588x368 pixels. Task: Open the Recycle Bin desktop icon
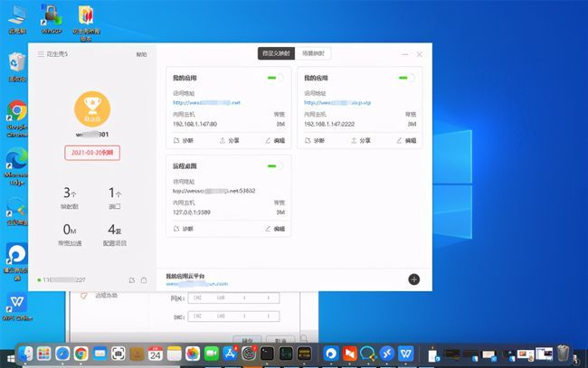tap(17, 66)
